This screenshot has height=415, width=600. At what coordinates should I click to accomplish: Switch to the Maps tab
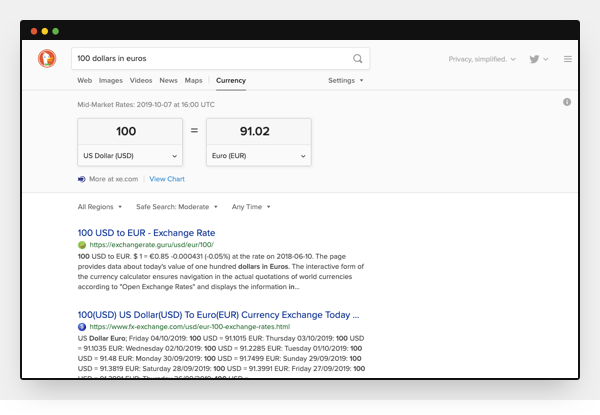coord(193,80)
